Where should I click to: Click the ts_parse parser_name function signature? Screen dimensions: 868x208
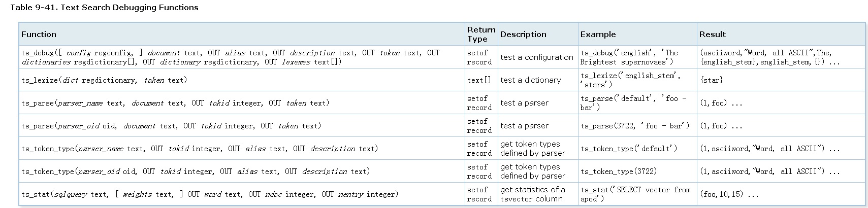[175, 103]
